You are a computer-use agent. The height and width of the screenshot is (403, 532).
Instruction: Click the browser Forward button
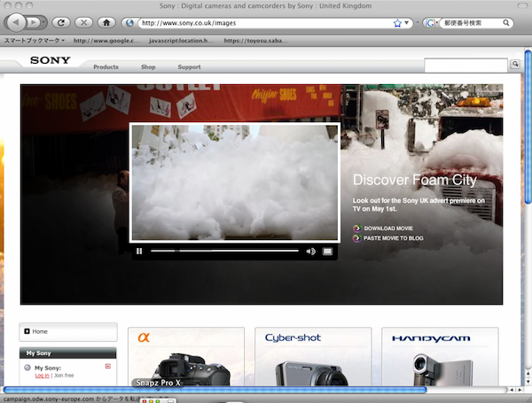(x=33, y=23)
